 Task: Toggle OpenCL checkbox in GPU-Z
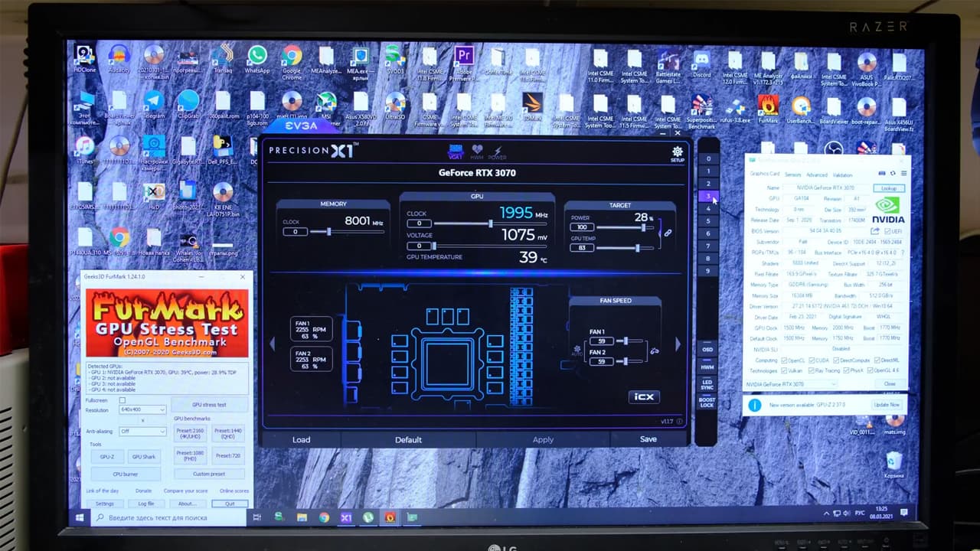click(785, 360)
